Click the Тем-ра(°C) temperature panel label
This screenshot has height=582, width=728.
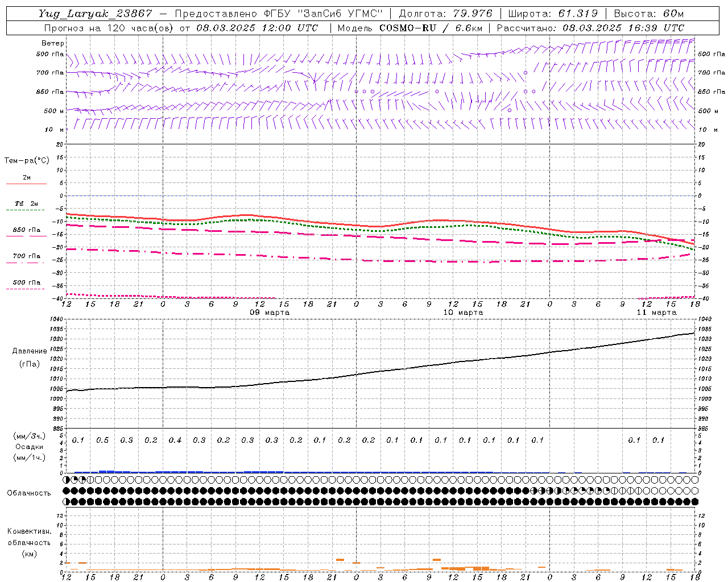pyautogui.click(x=27, y=161)
